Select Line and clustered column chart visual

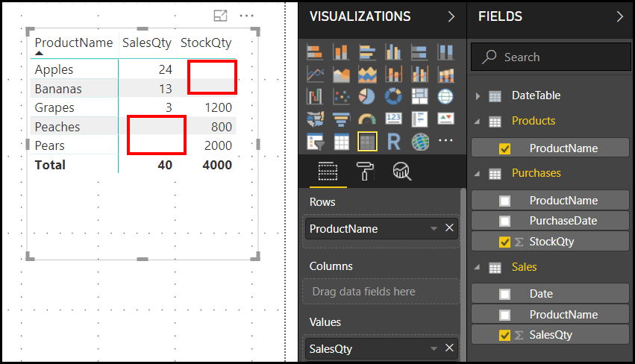tap(419, 75)
